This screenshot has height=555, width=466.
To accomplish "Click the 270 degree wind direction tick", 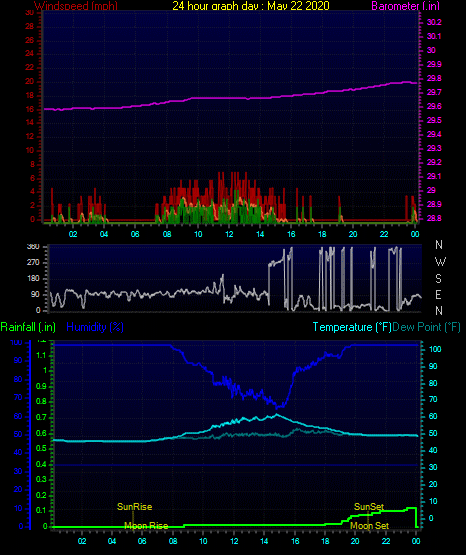I will click(33, 263).
